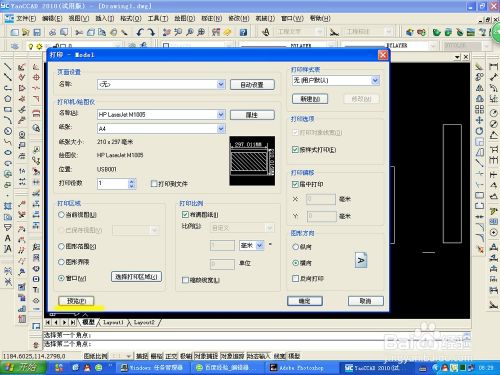
Task: Open the 文件 menu
Action: coord(26,18)
